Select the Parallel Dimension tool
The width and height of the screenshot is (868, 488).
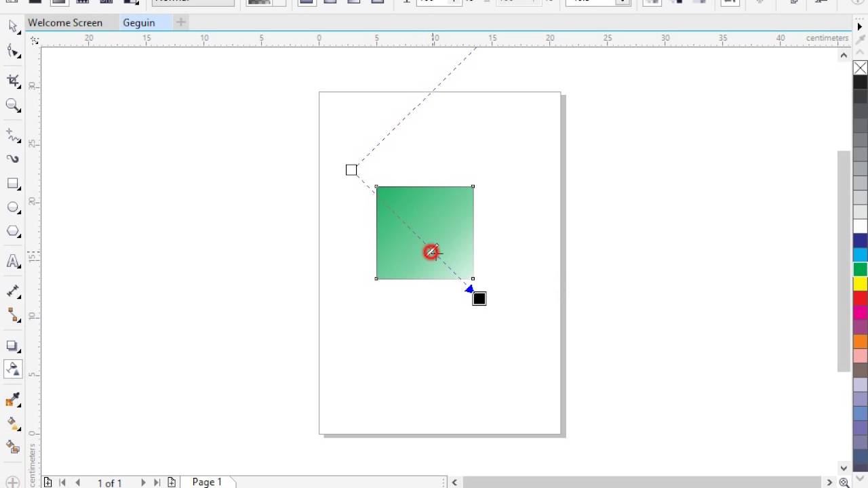[13, 291]
